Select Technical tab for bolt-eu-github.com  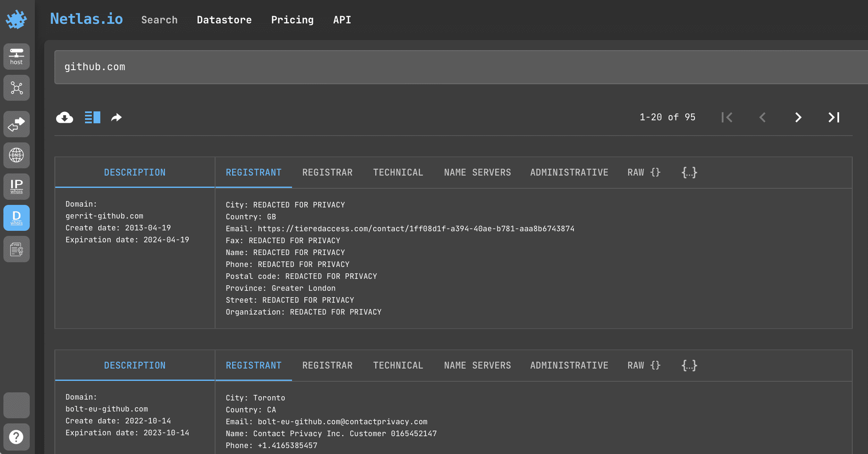398,366
